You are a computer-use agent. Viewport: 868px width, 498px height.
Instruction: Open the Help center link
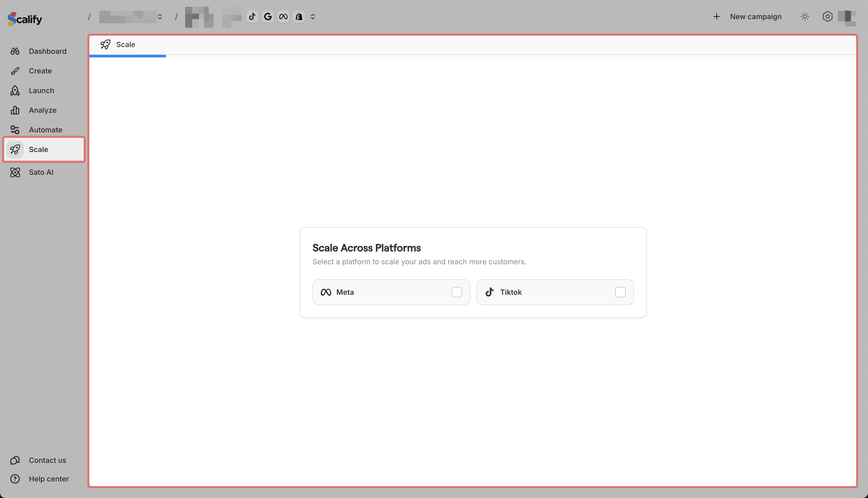pyautogui.click(x=49, y=479)
